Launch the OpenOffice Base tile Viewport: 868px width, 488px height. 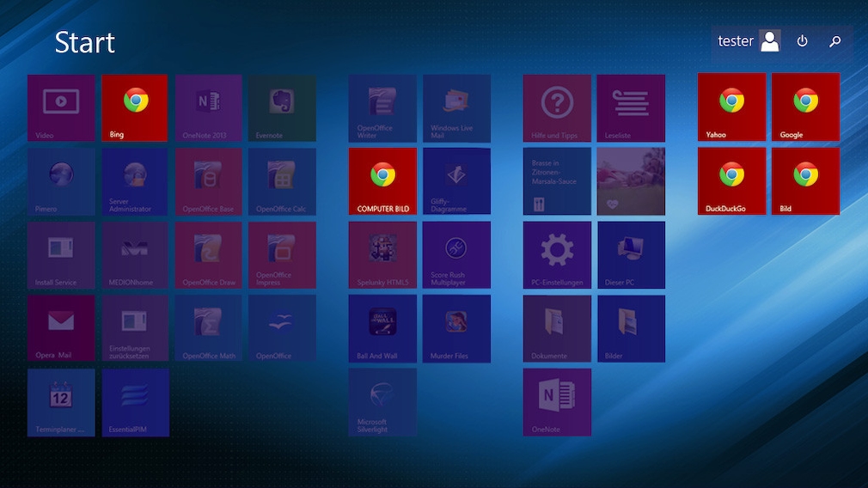pyautogui.click(x=209, y=181)
